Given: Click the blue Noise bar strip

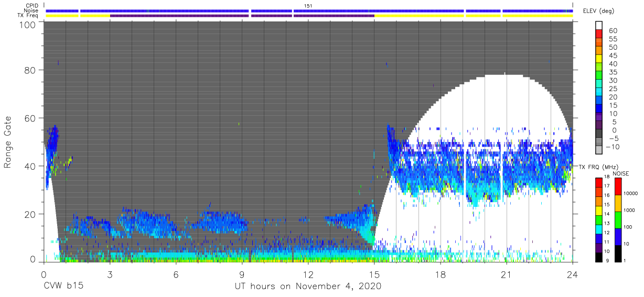Looking at the screenshot, I should [x=309, y=11].
